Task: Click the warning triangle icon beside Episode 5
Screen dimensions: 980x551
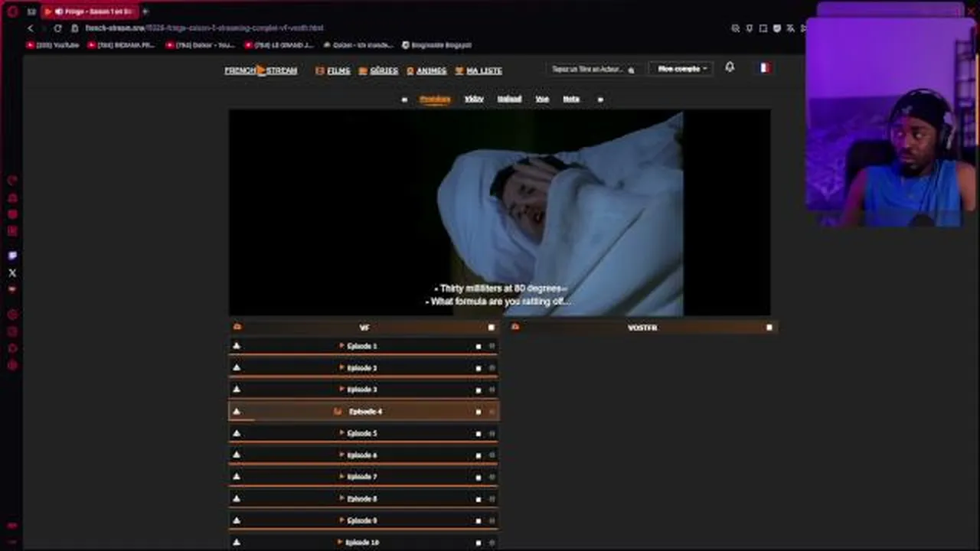Action: [237, 433]
